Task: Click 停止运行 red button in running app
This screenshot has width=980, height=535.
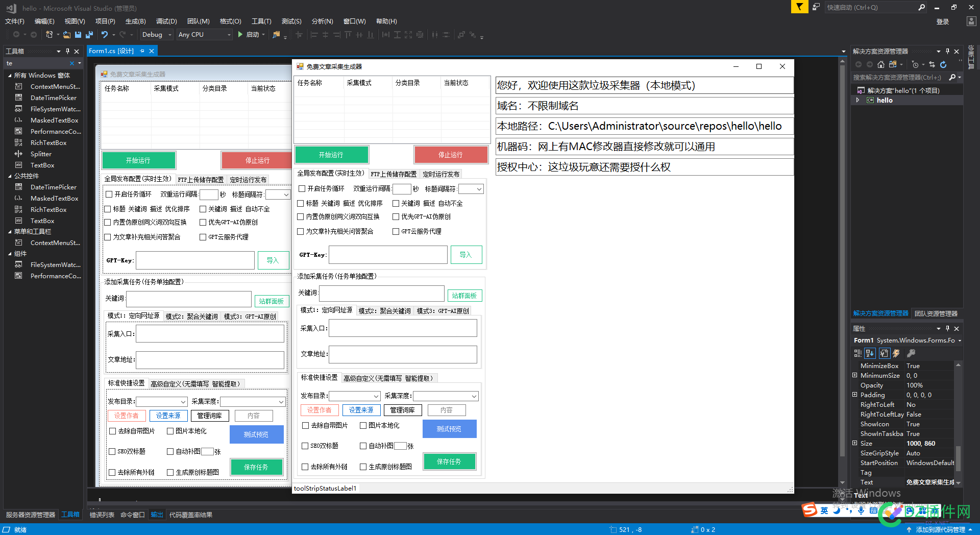Action: click(451, 155)
